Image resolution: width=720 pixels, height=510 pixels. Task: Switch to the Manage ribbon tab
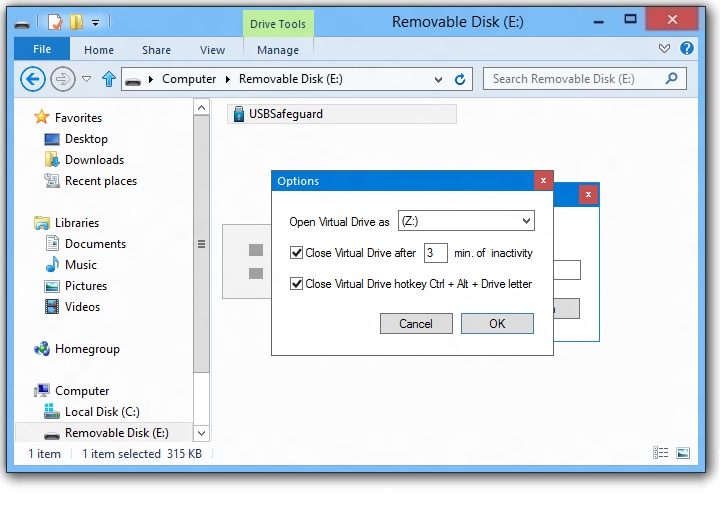pos(277,50)
